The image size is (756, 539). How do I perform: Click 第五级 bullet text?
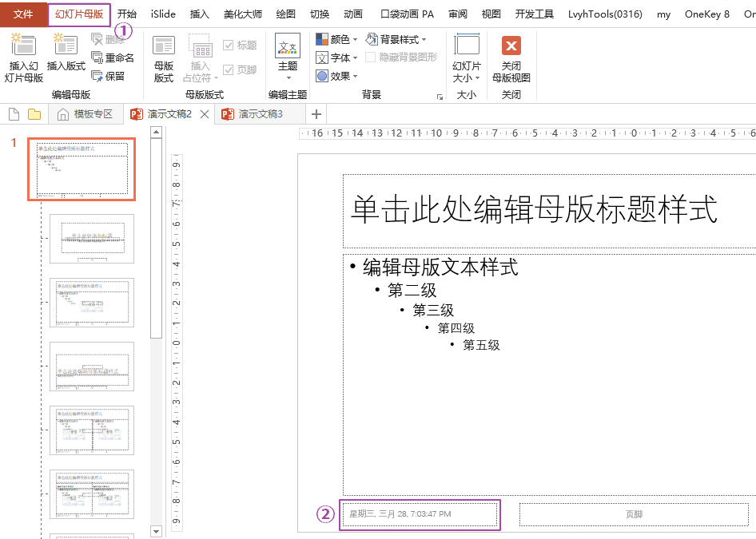(481, 345)
